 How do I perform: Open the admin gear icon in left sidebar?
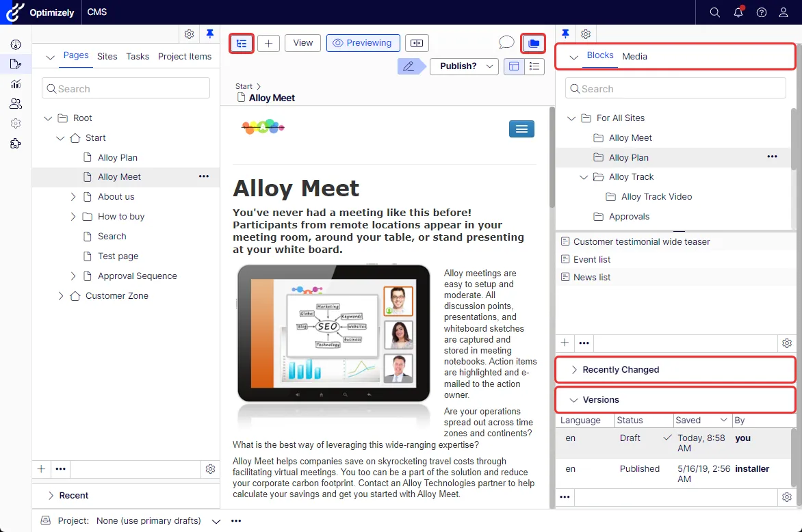(x=16, y=124)
